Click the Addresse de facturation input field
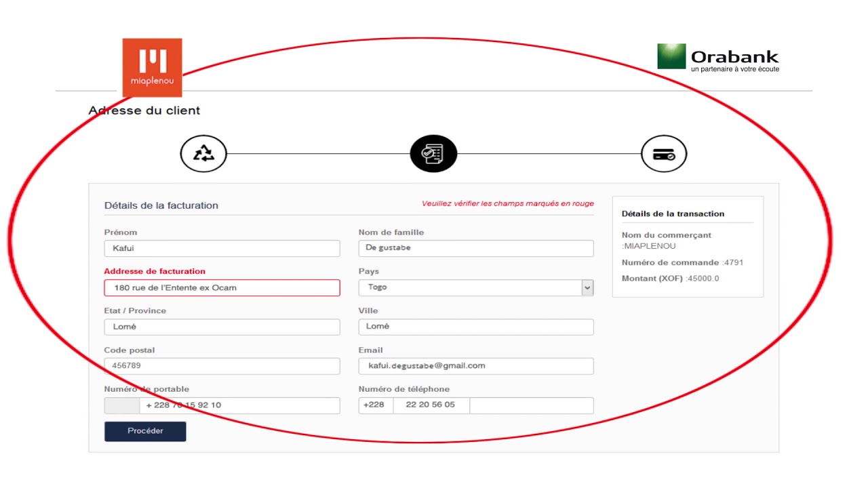868x488 pixels. (222, 287)
